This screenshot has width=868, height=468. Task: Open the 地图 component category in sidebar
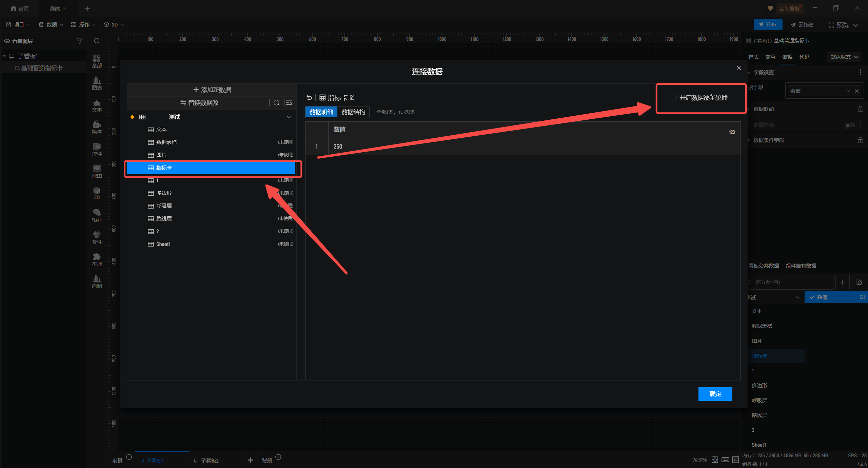click(x=97, y=171)
